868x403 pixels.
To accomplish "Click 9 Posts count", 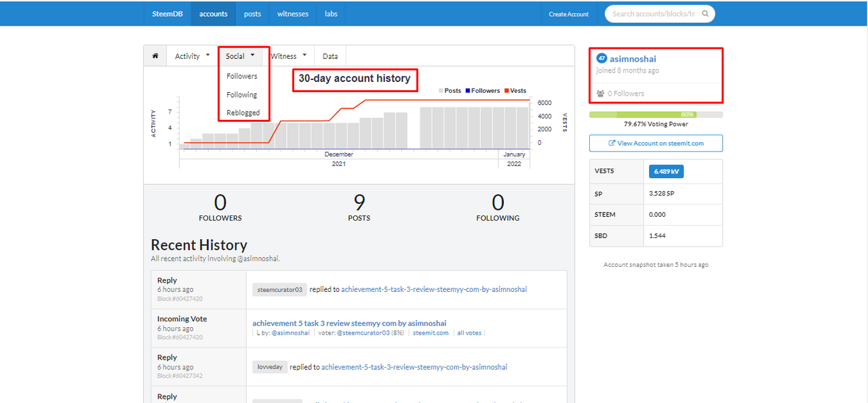I will click(x=359, y=208).
